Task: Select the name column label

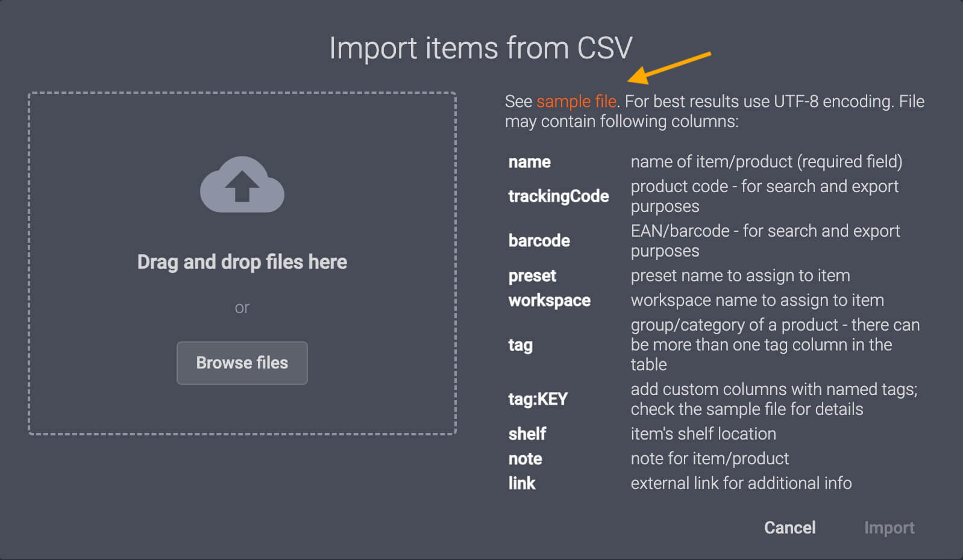Action: point(529,161)
